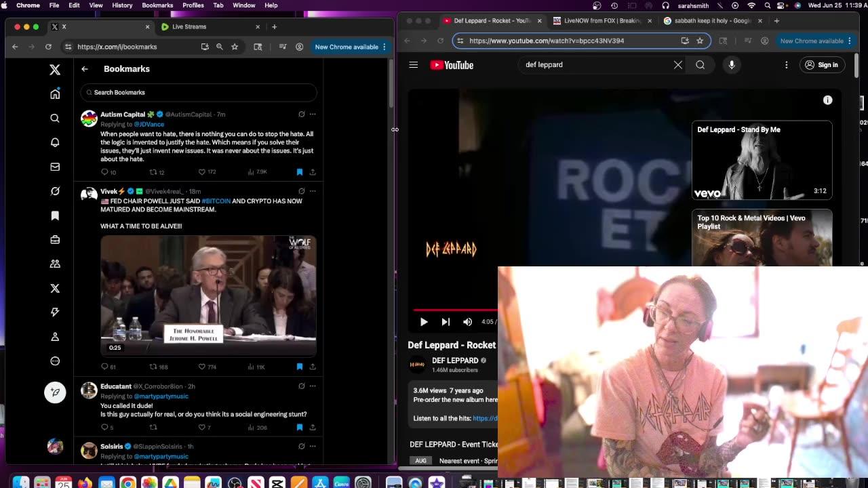The height and width of the screenshot is (488, 868).
Task: Like the Vivek Powell post
Action: pos(201,367)
